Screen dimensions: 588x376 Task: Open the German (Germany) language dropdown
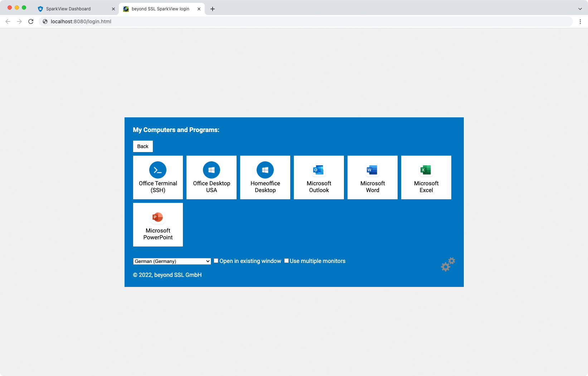tap(172, 261)
